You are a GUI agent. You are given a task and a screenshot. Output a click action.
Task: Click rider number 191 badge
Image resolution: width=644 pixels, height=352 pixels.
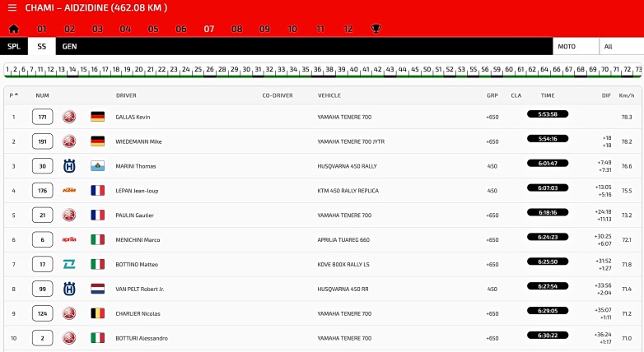coord(42,141)
